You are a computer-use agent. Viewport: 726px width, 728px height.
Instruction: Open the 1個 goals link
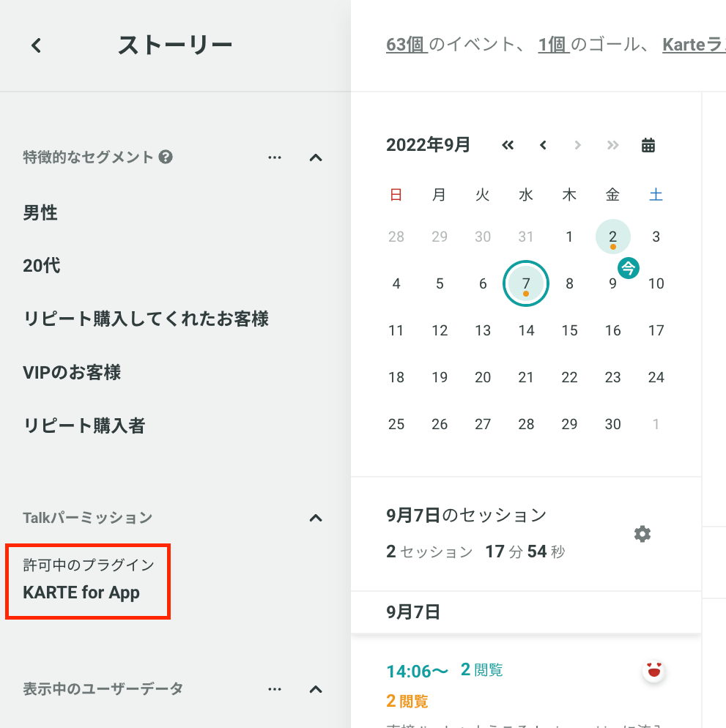point(554,45)
